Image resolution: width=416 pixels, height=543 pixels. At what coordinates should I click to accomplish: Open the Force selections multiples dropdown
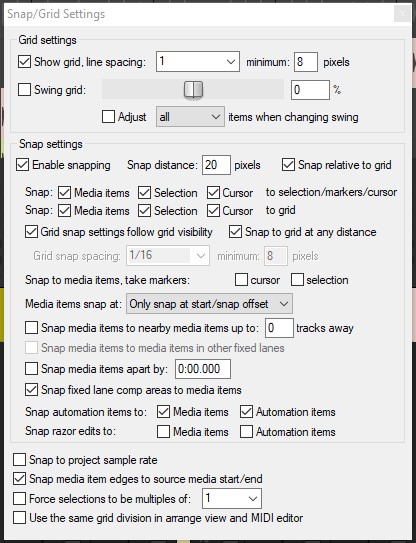click(x=232, y=498)
